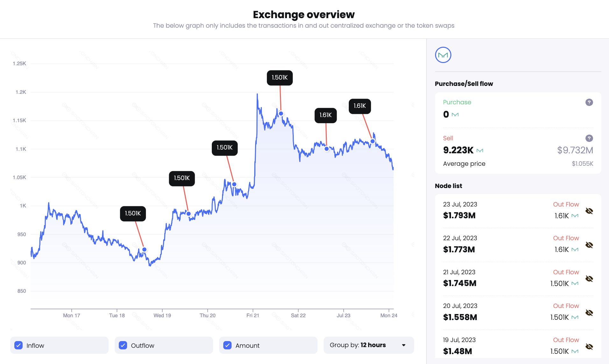609x364 pixels.
Task: Click the Purchase label
Action: click(x=457, y=102)
